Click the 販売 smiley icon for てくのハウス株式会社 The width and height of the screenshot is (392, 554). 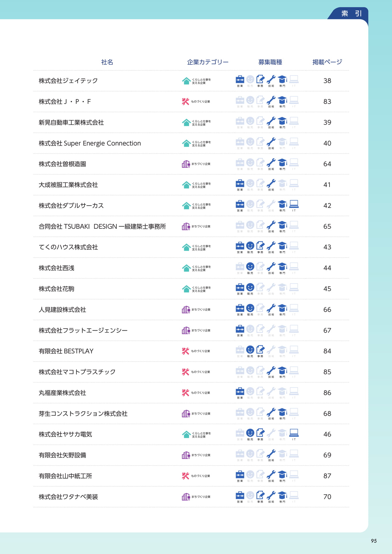[x=250, y=246]
